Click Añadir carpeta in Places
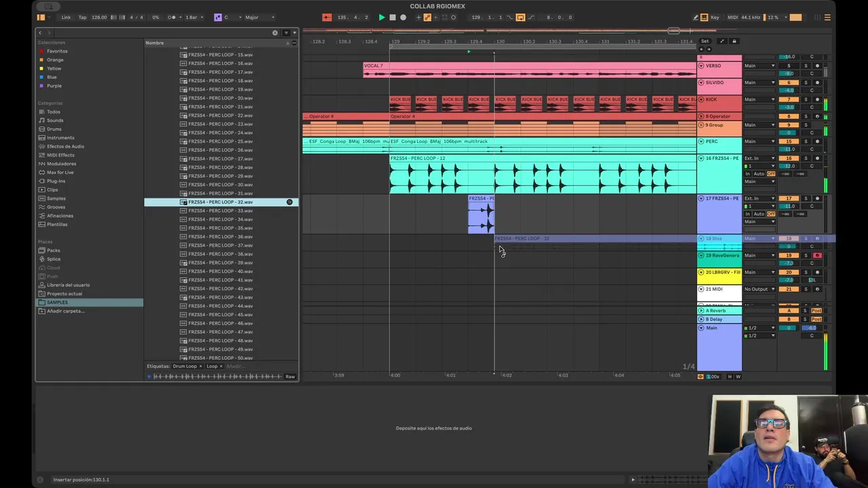Viewport: 868px width, 488px height. [x=65, y=311]
